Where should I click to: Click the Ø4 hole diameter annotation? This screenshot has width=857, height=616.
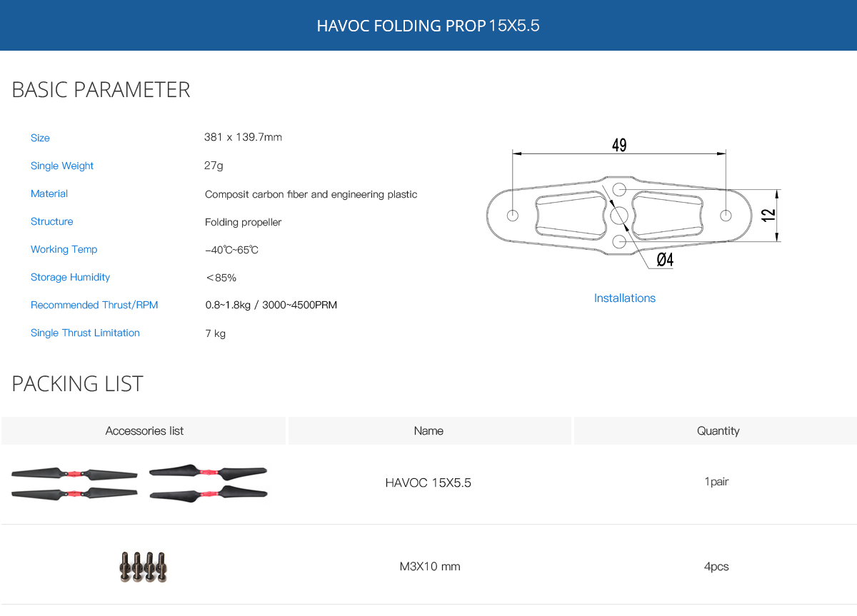pos(665,260)
